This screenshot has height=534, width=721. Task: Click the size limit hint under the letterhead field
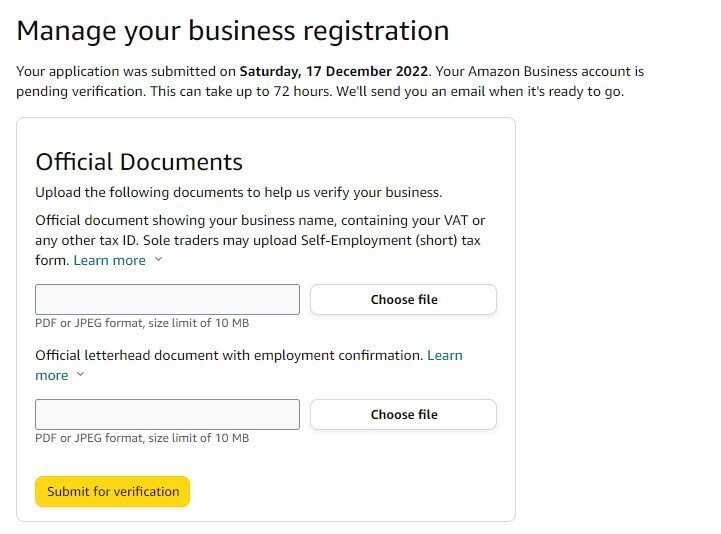tap(142, 438)
